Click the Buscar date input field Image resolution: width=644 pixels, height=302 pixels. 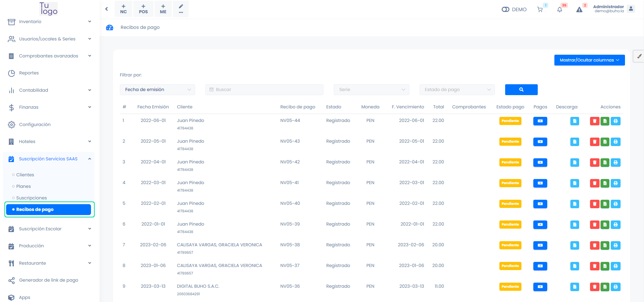[264, 90]
